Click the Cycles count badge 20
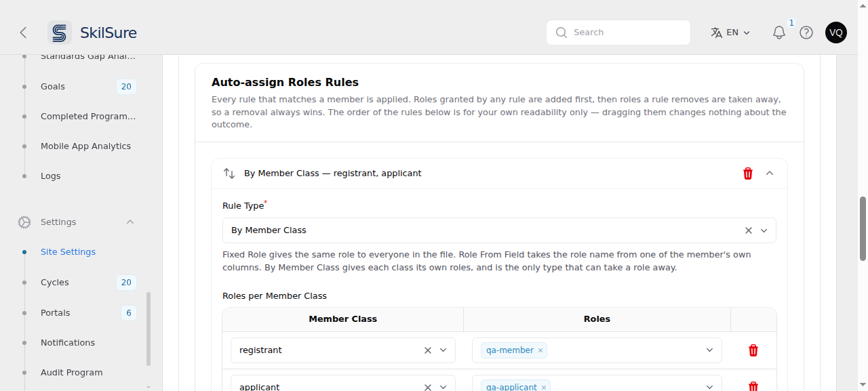This screenshot has height=391, width=868. 126,283
